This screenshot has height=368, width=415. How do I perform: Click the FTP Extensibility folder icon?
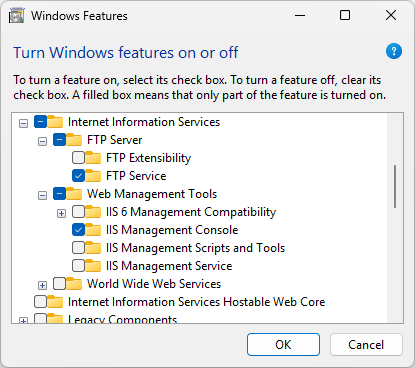tap(93, 158)
